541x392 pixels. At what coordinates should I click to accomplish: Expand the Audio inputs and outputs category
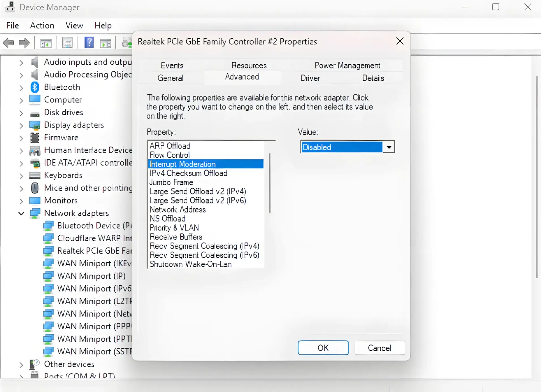pos(21,63)
